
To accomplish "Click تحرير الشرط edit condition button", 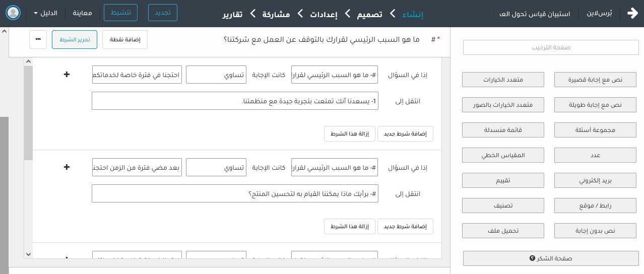I will pos(75,39).
